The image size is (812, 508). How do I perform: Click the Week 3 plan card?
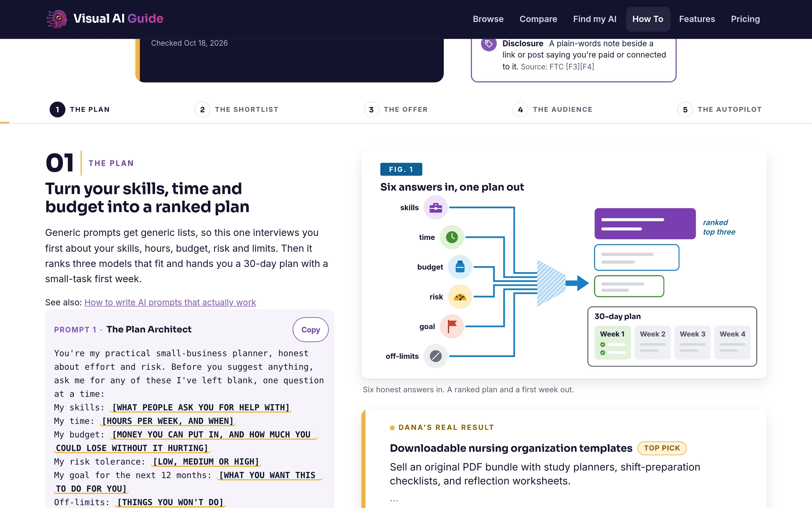pos(692,342)
